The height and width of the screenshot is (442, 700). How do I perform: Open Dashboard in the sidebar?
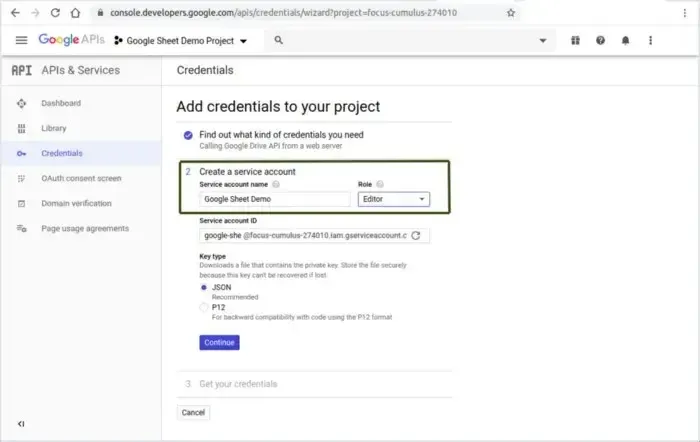click(61, 103)
